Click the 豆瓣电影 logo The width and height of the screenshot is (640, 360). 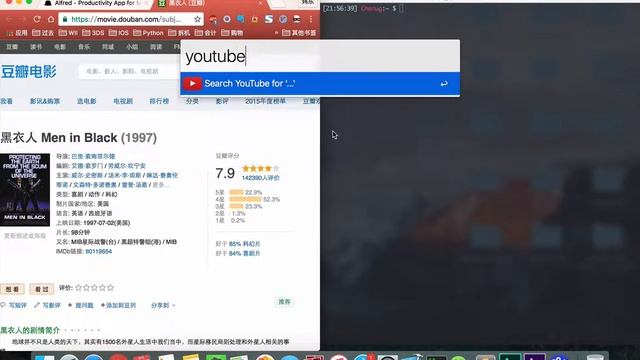tap(29, 72)
